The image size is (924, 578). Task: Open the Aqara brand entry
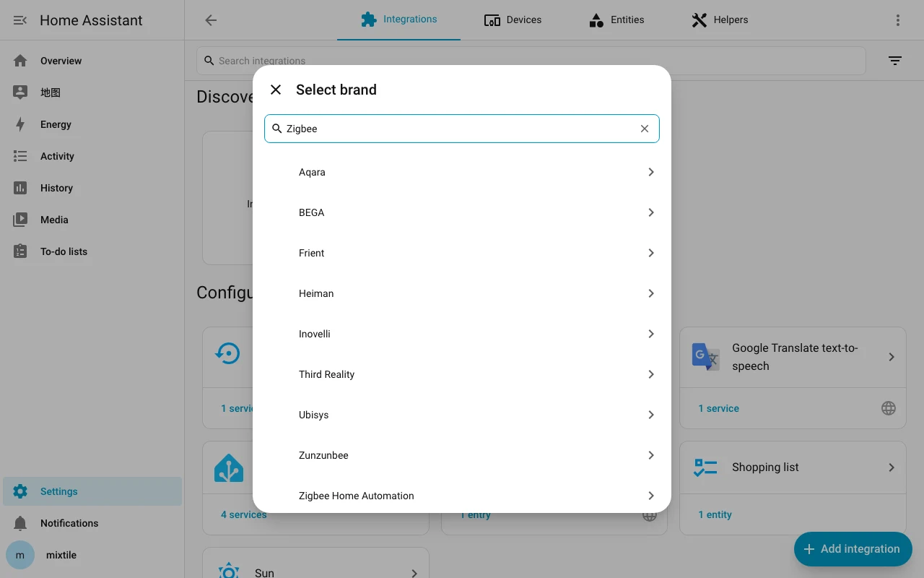tap(462, 172)
